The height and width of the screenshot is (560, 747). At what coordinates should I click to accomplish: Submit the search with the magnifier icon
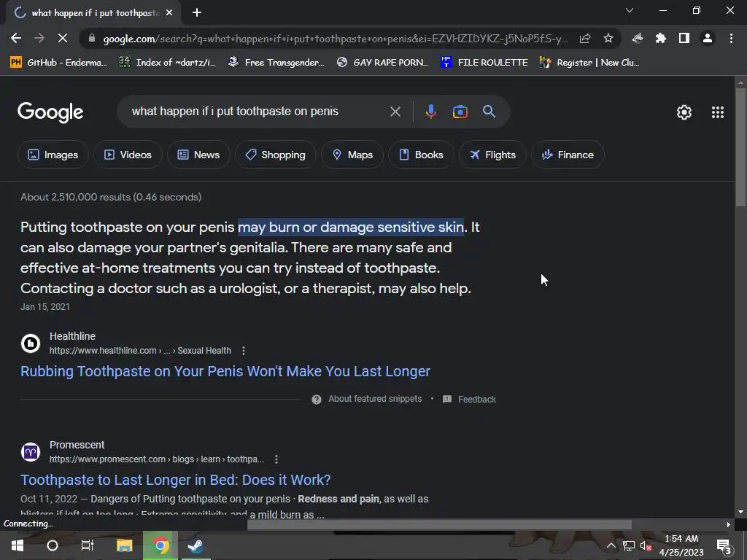pyautogui.click(x=489, y=112)
